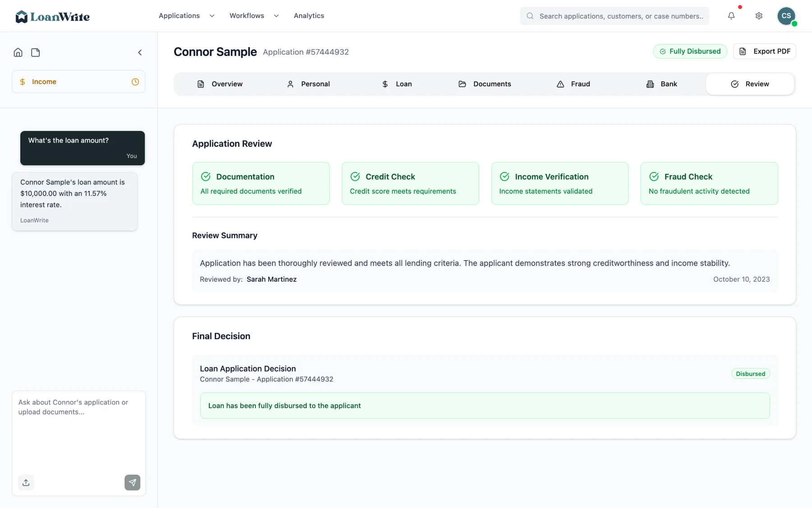Expand the Applications dropdown menu
Screen dimensions: 812x508
click(x=186, y=16)
